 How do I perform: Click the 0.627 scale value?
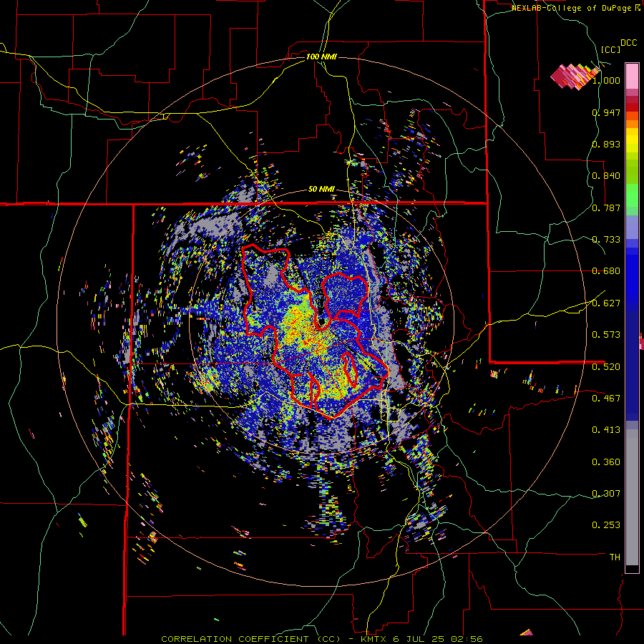606,303
